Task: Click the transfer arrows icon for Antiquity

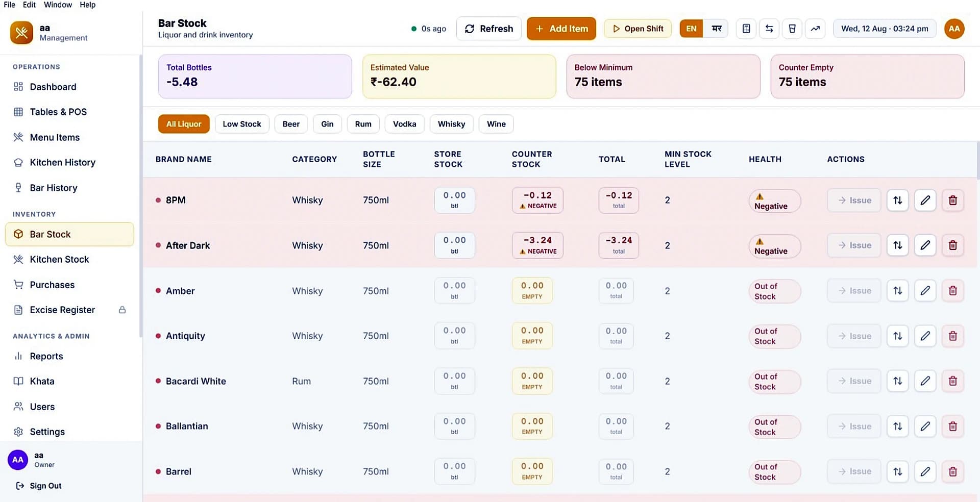Action: click(x=898, y=336)
